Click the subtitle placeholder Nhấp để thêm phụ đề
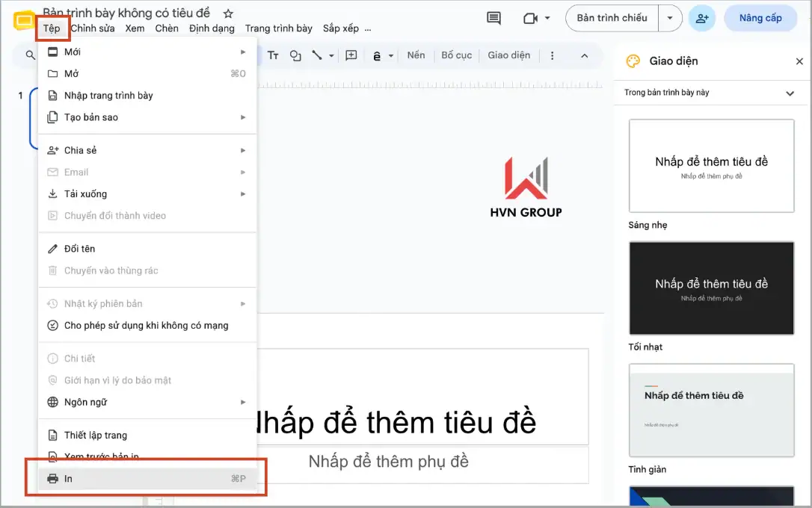The height and width of the screenshot is (508, 812). pyautogui.click(x=388, y=462)
